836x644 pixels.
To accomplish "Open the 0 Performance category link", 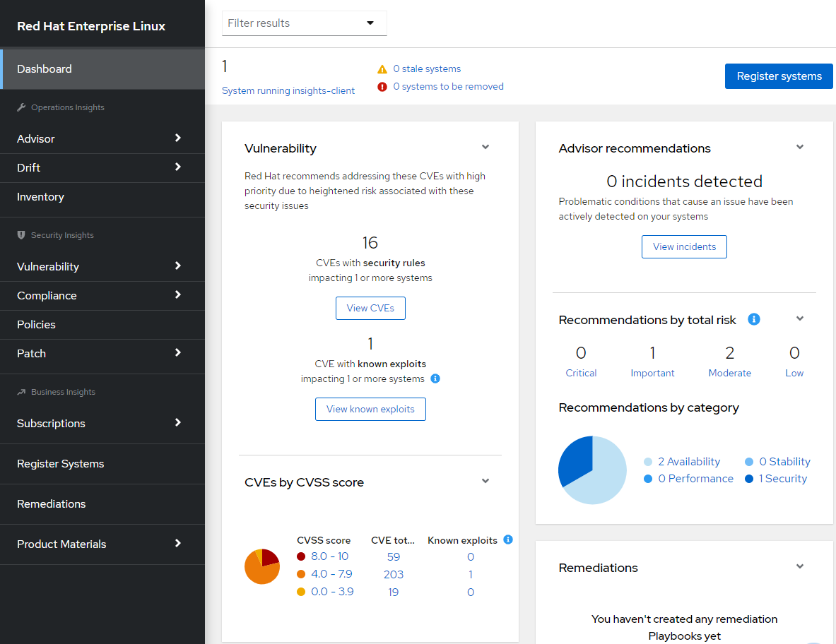I will pos(696,479).
